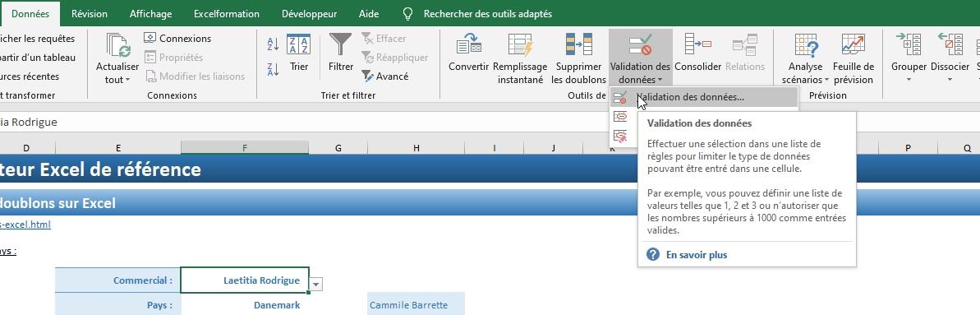Viewport: 980px width, 315px height.
Task: Sort ascending with the A to Z icon
Action: coord(273,44)
